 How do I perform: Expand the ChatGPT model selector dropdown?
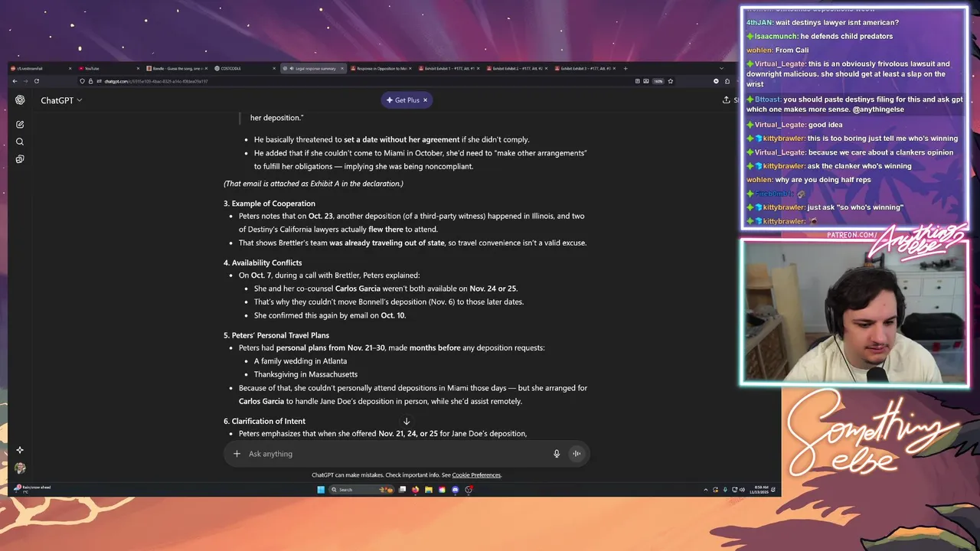61,100
